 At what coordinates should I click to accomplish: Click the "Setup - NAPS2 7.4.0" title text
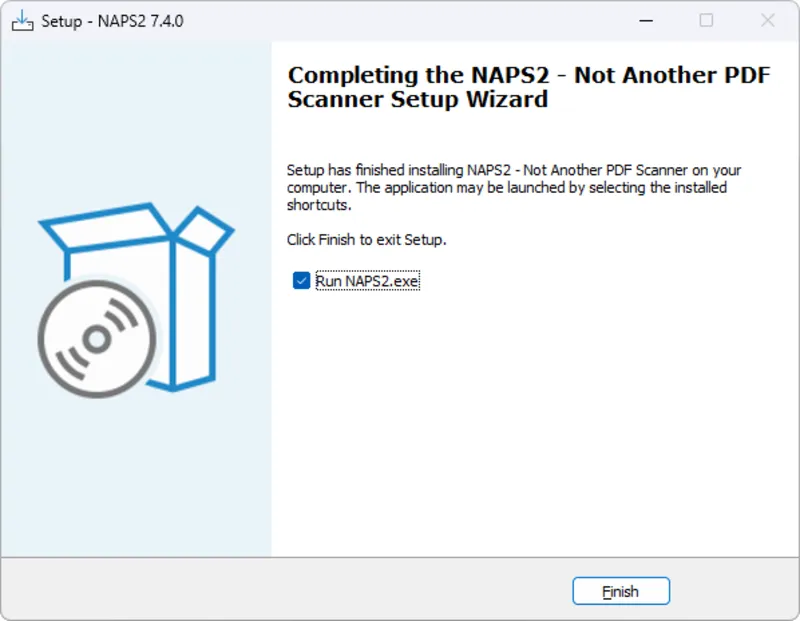tap(112, 21)
